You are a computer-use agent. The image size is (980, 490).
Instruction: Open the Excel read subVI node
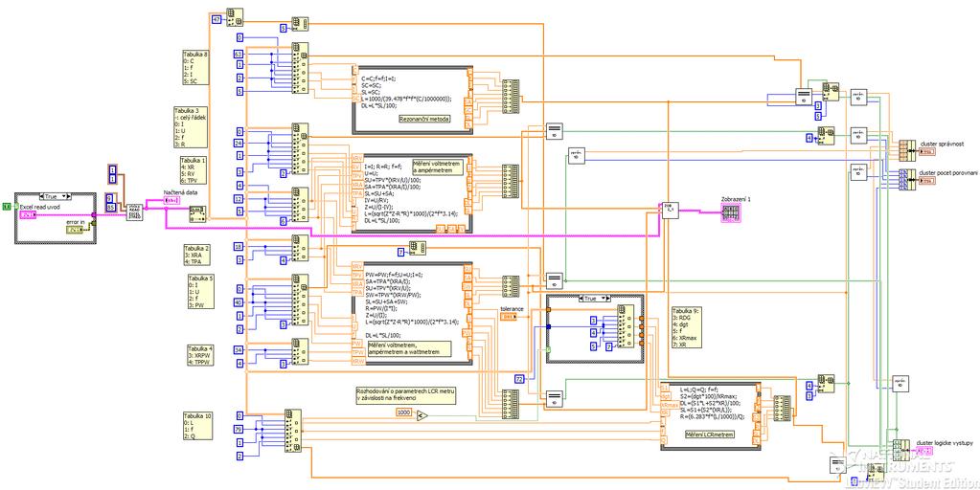[x=134, y=212]
